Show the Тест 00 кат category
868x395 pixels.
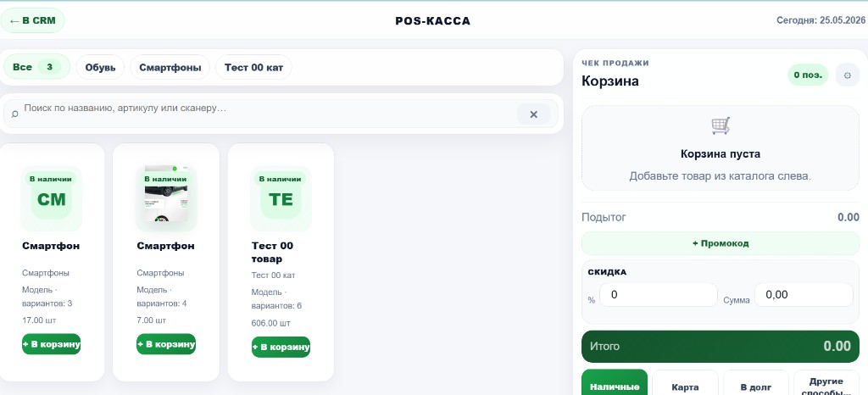(x=253, y=68)
